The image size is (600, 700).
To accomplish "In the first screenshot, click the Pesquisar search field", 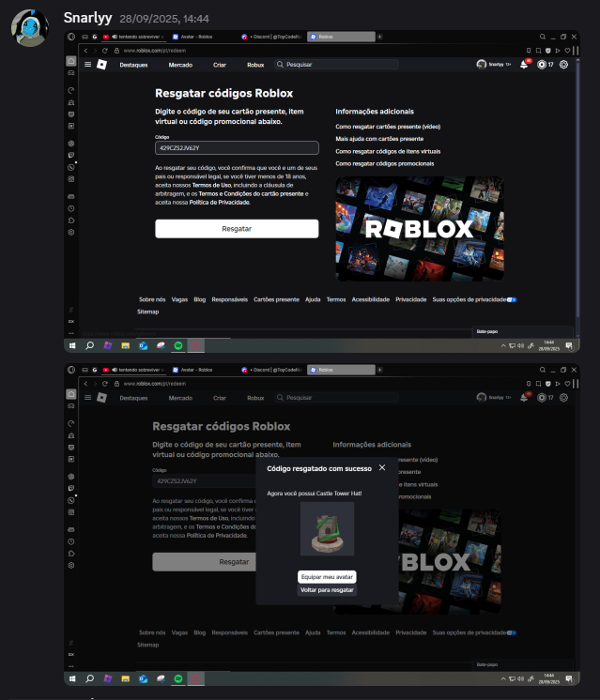I will [x=336, y=65].
